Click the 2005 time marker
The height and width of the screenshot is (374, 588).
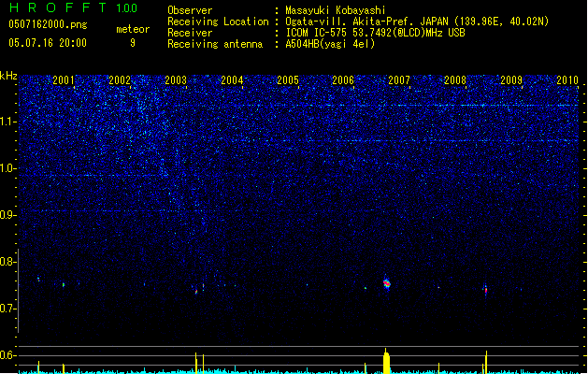pos(288,80)
